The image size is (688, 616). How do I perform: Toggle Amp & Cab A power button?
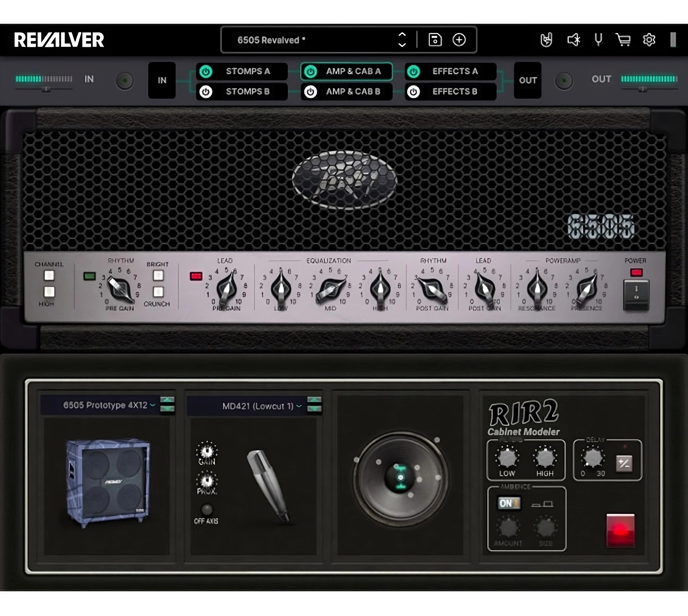(x=311, y=71)
